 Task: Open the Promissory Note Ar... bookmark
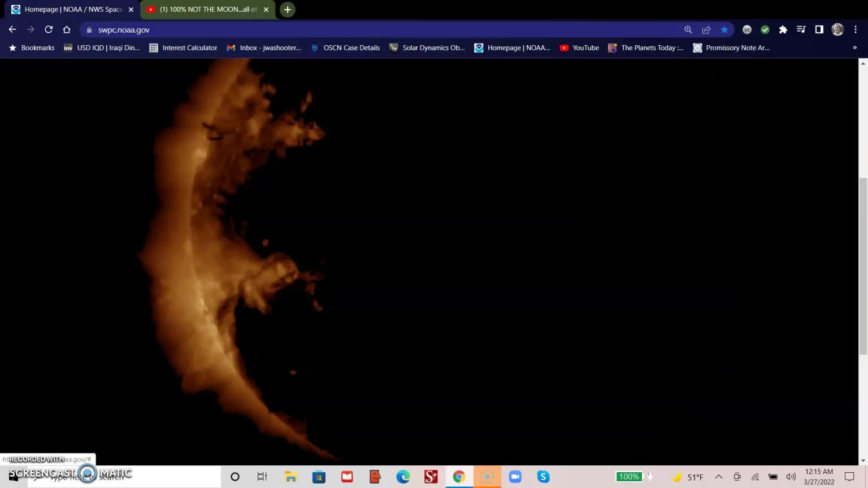point(731,48)
